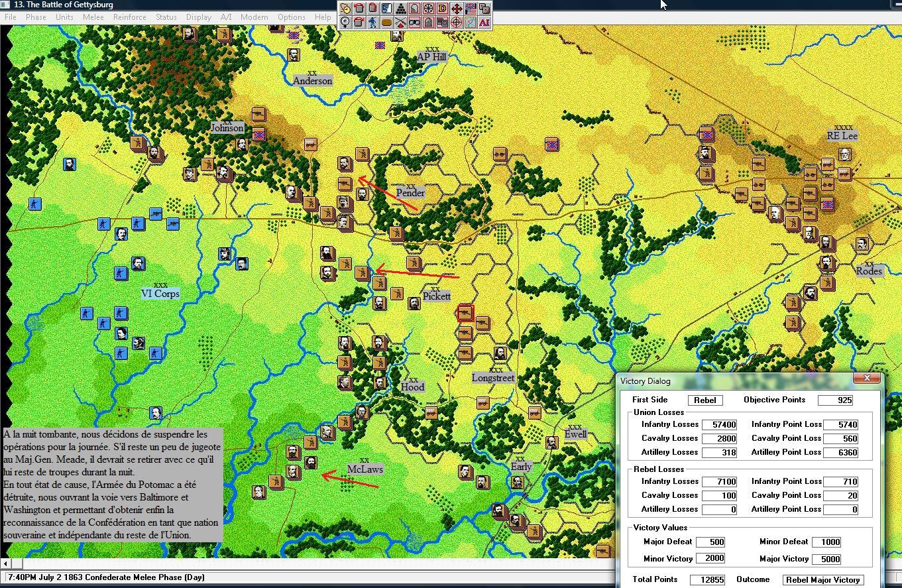The image size is (902, 588).
Task: Open the Phase menu
Action: (36, 17)
